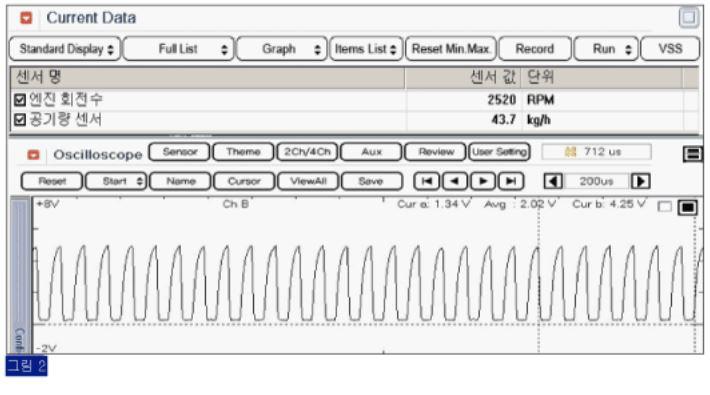Switch the 2Ch/4Ch mode
The height and width of the screenshot is (395, 710).
[307, 152]
